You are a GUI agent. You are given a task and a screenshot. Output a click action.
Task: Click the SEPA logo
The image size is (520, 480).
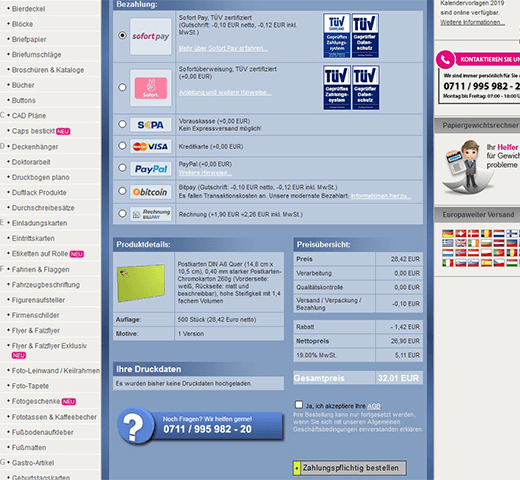point(151,125)
